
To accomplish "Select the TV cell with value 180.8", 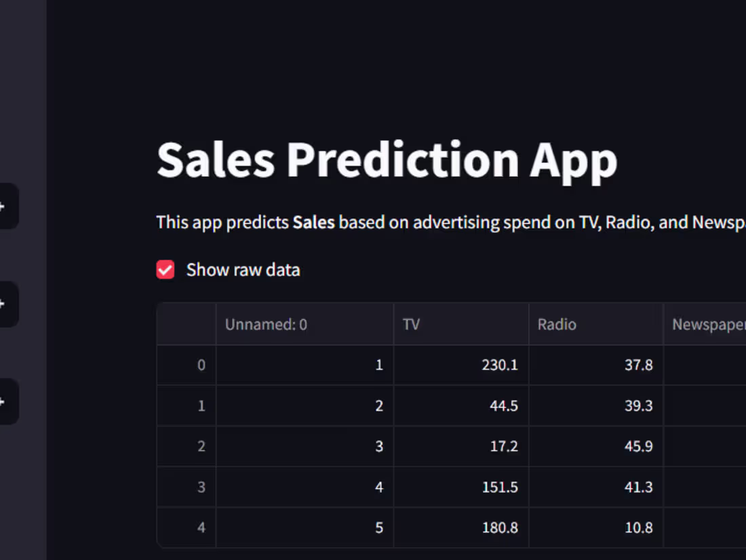I will (x=461, y=527).
